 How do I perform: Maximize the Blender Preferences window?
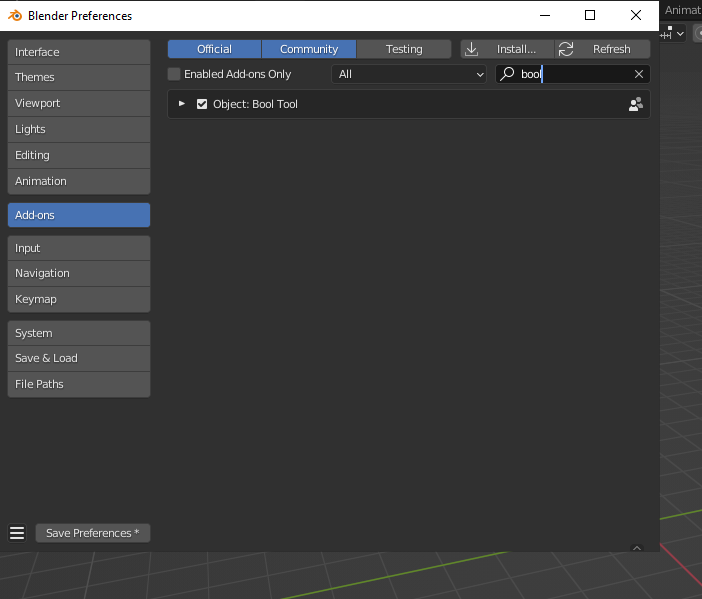tap(590, 15)
